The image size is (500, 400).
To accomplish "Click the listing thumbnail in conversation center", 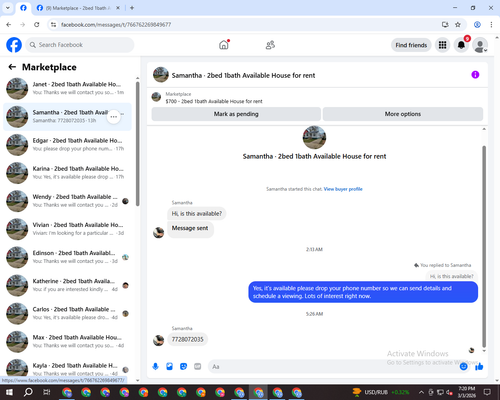I will point(314,137).
